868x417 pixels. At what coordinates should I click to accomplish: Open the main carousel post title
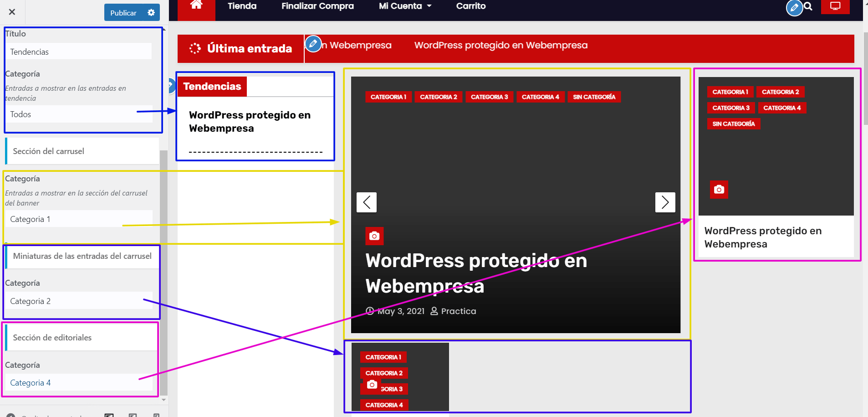coord(476,273)
